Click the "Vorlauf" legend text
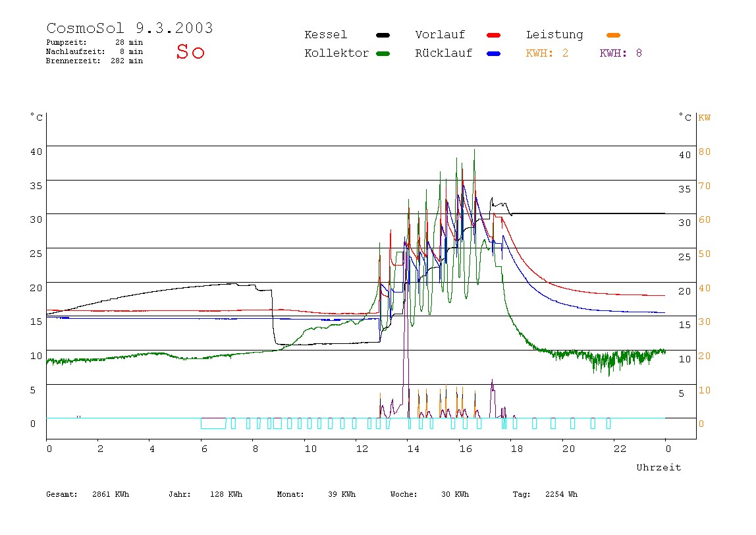Screen dimensions: 756x535 tap(440, 35)
